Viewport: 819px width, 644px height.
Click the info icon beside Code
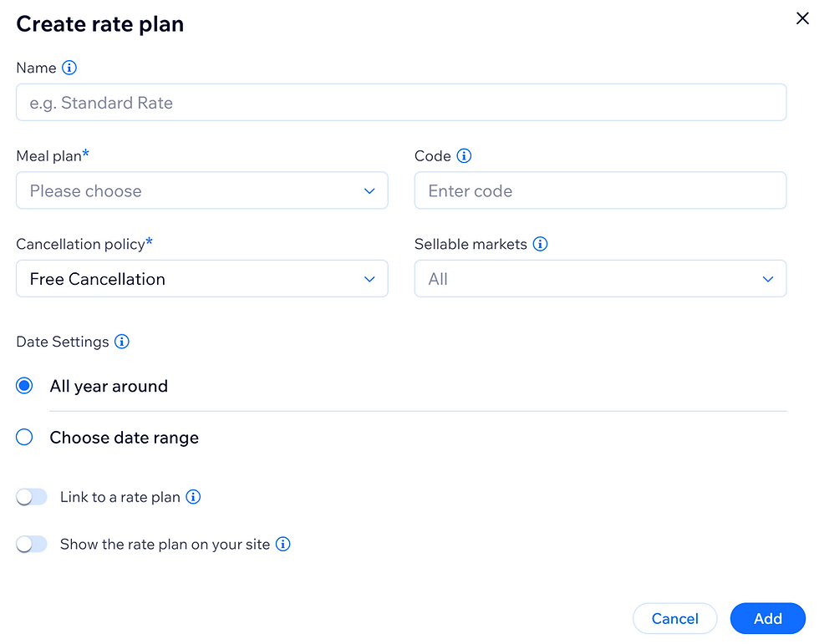[x=465, y=156]
